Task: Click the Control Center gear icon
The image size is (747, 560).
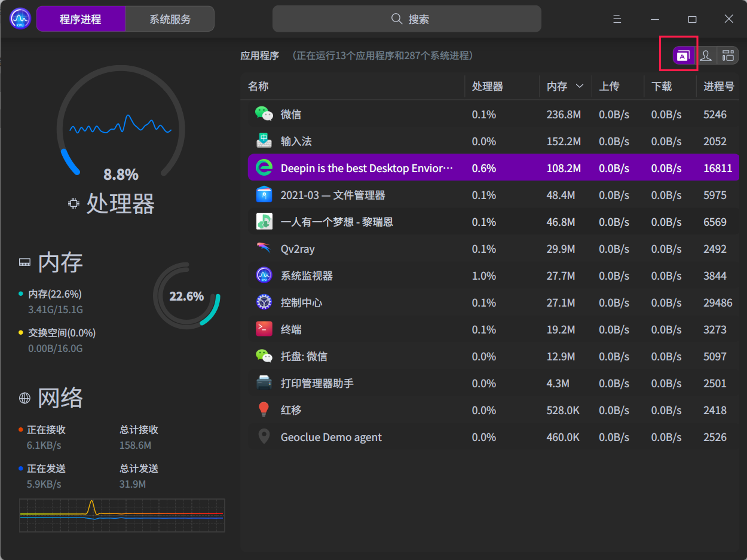Action: pos(264,302)
